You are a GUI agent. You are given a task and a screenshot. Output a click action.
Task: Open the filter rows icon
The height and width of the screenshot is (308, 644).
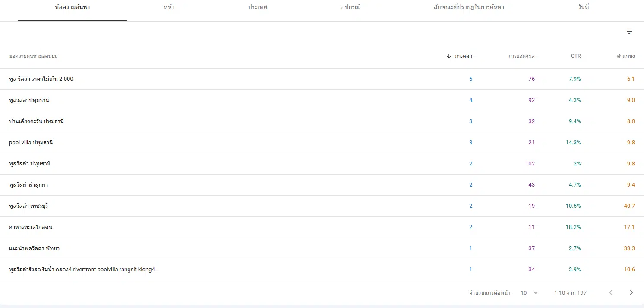tap(629, 31)
